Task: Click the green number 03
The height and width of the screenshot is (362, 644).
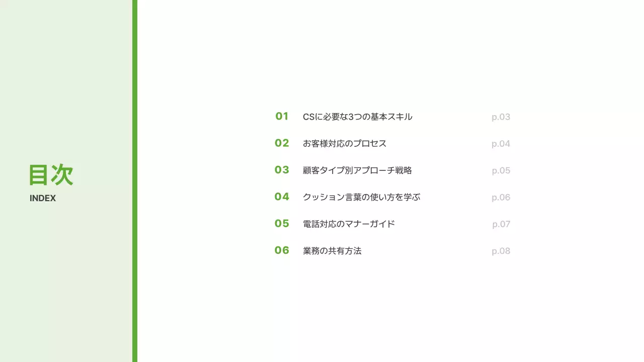Action: (x=282, y=170)
